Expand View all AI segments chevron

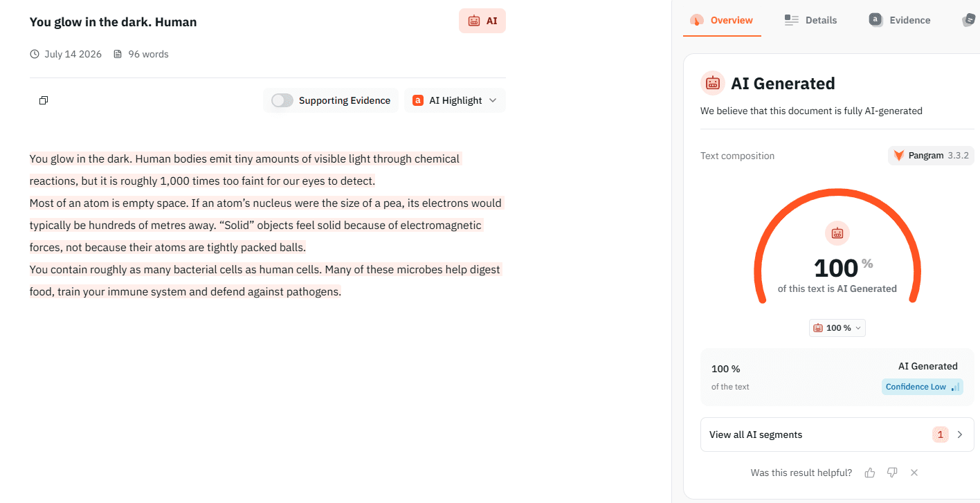click(x=960, y=435)
